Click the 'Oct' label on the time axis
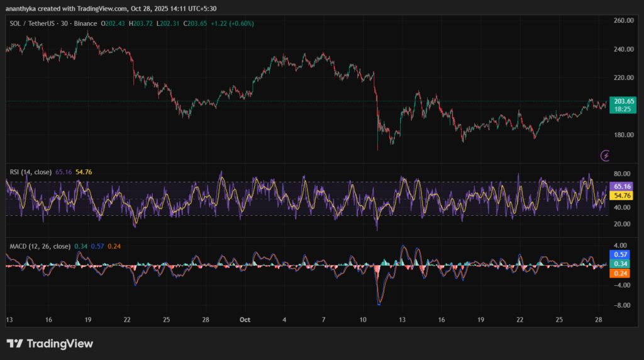The width and height of the screenshot is (644, 360). (245, 320)
